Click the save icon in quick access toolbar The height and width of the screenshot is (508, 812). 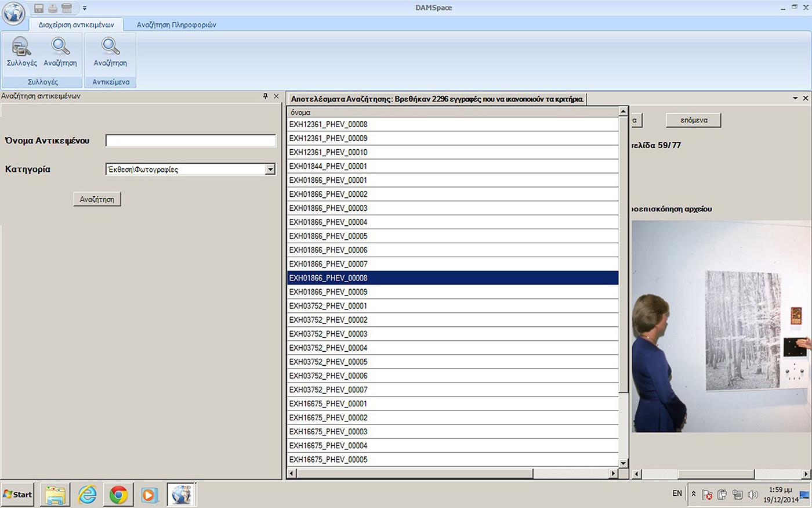coord(39,8)
